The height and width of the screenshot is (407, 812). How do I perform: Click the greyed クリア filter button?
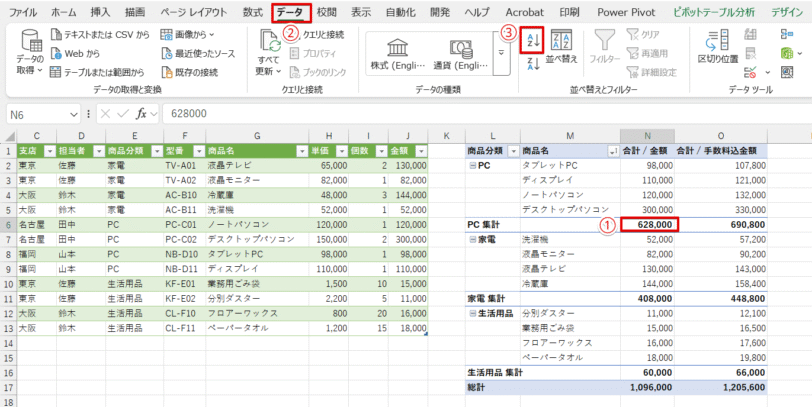tap(642, 35)
